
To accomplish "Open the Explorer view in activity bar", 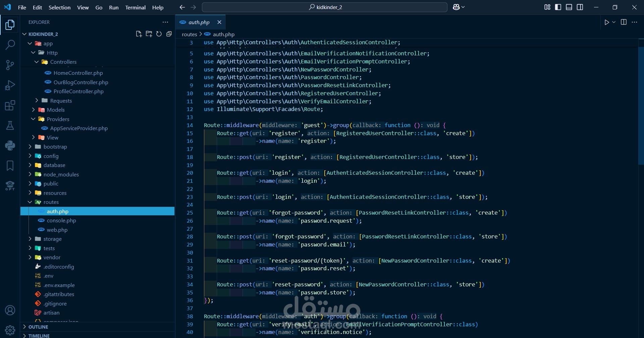I will [x=10, y=25].
